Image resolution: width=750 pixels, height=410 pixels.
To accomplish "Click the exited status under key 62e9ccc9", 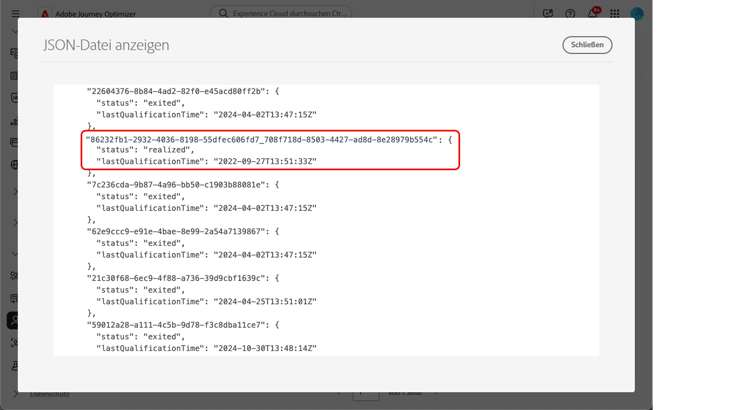I will click(x=140, y=243).
